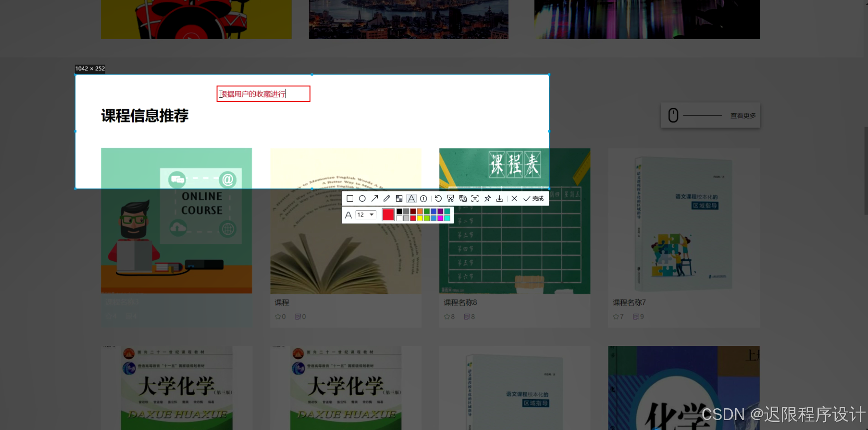Pick the magenta color swatch
Viewport: 868px width, 430px height.
[440, 218]
